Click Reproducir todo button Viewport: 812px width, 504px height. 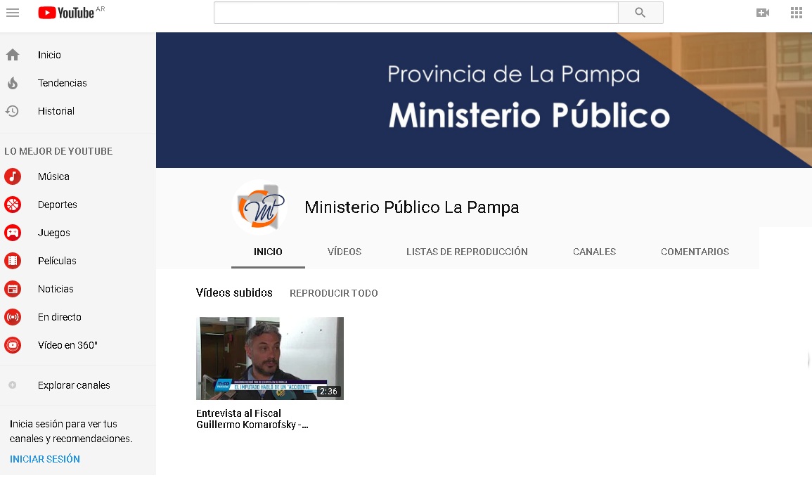[334, 293]
